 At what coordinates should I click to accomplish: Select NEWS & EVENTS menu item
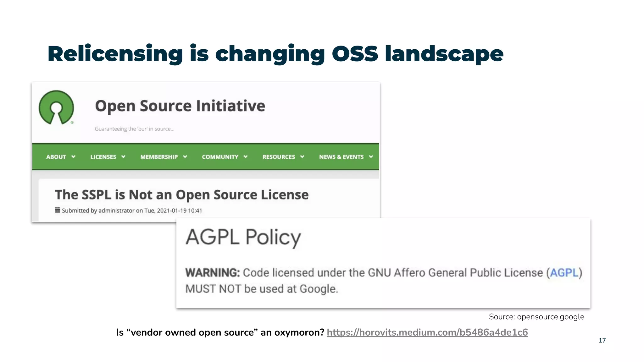[341, 157]
